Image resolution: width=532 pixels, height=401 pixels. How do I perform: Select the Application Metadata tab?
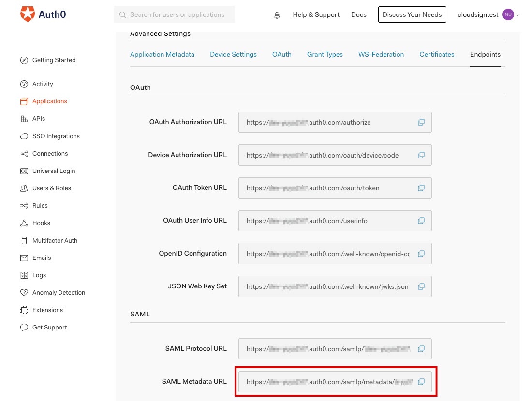pos(162,54)
